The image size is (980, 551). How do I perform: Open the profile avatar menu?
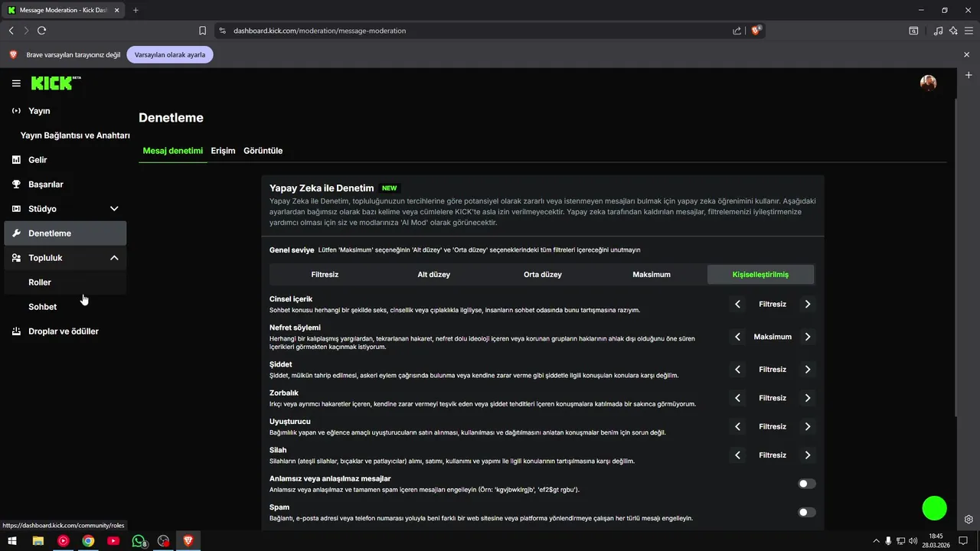point(928,83)
